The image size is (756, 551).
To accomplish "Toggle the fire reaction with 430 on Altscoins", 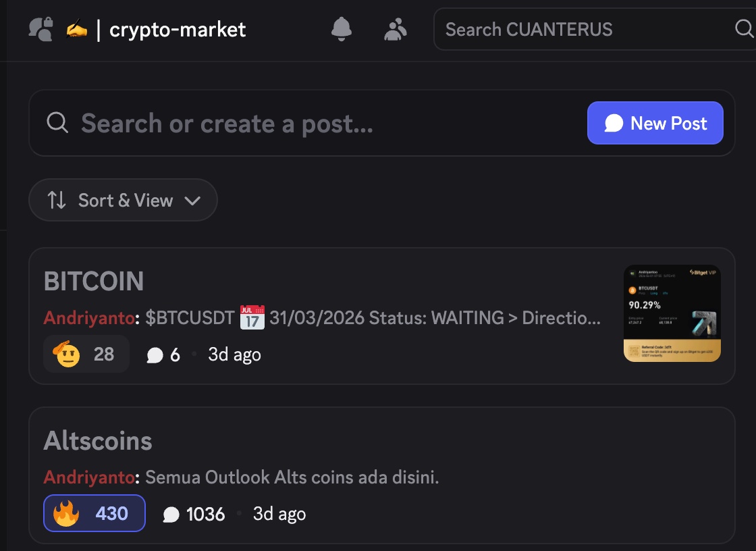I will click(x=94, y=514).
